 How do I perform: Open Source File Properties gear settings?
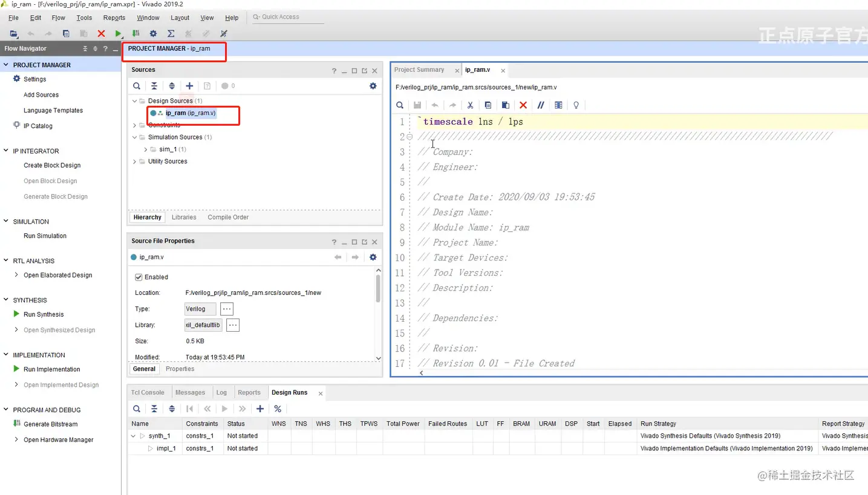coord(373,257)
